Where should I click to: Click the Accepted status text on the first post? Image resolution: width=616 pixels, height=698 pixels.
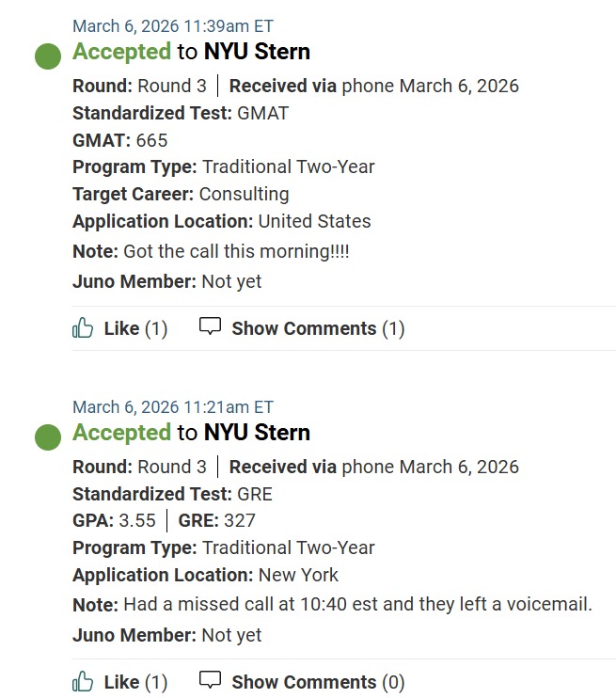pyautogui.click(x=122, y=52)
